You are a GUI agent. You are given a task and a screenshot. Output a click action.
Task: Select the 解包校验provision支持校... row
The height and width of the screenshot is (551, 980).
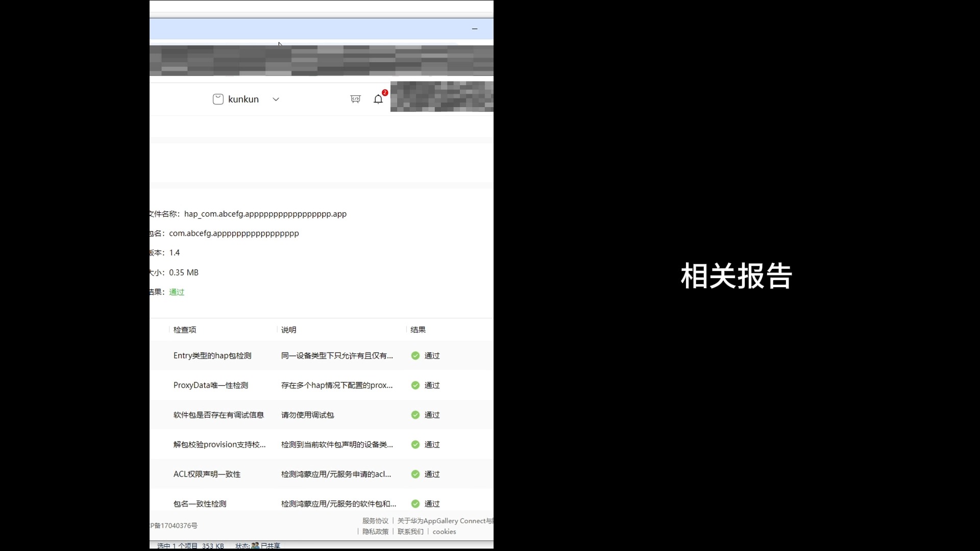click(219, 444)
